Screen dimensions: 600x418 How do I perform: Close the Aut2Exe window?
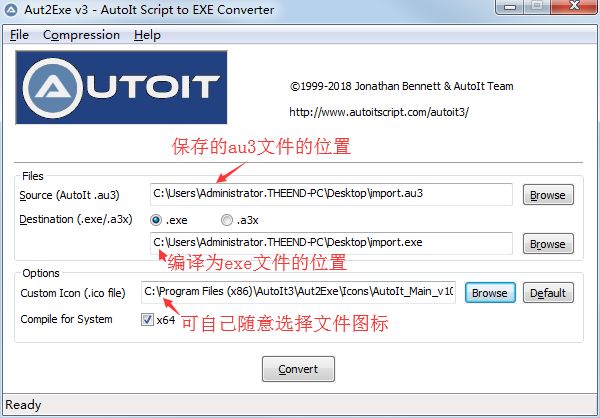point(574,7)
